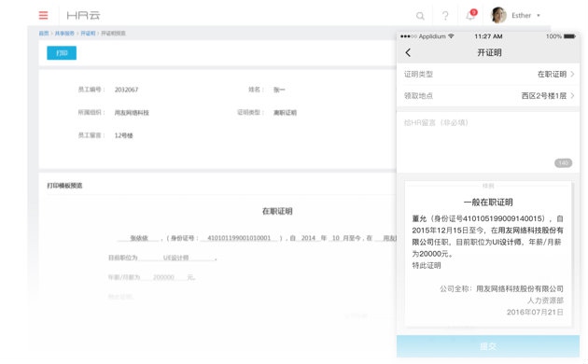Screen dimensions: 588x364
Task: Click the ID number 410101199001010001
Action: 239,238
